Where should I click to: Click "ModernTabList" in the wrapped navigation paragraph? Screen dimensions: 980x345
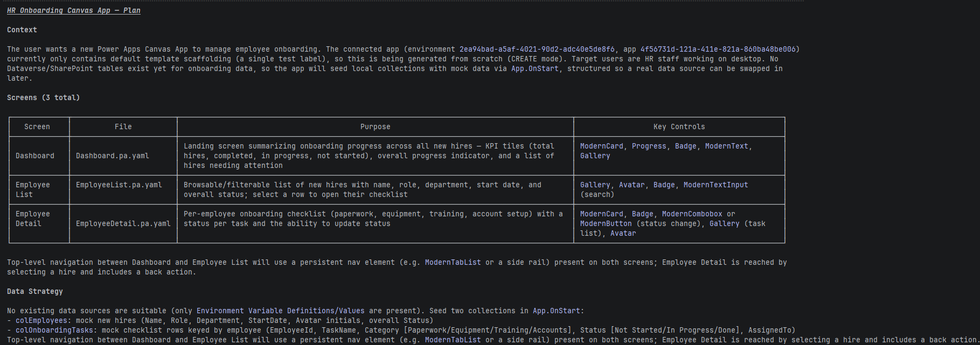tap(453, 262)
